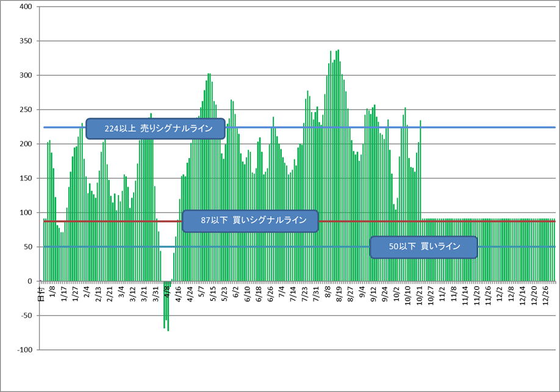Click the 4/8 date label on horizontal axis
This screenshot has height=392, width=560.
click(167, 291)
